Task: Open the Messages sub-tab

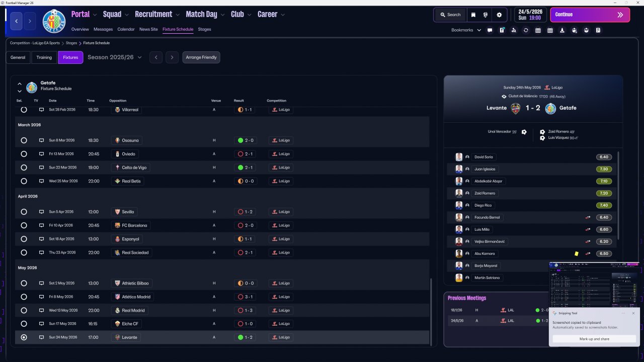Action: (103, 29)
